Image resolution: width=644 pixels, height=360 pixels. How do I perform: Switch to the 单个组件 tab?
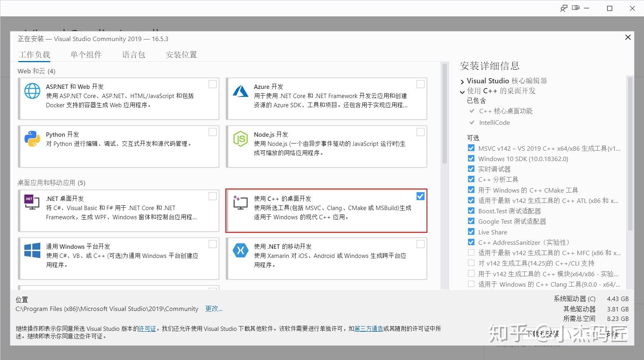tap(86, 55)
